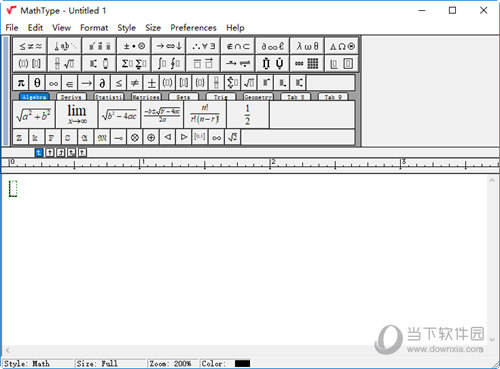Switch to the Geometry tab
The height and width of the screenshot is (369, 500).
[258, 97]
